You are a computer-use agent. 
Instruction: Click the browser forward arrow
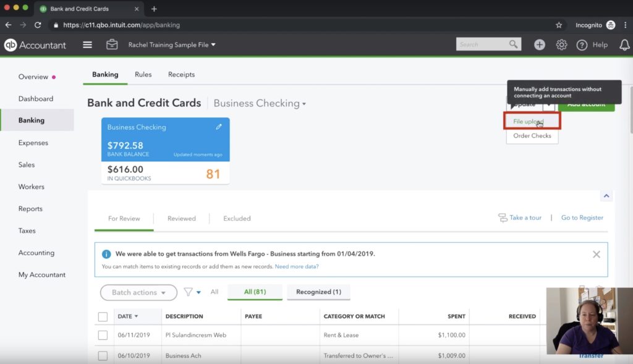(x=23, y=25)
